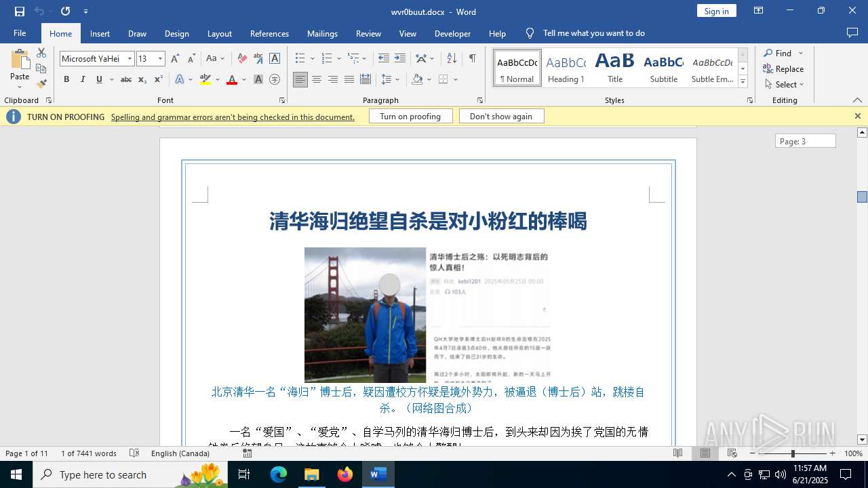
Task: Click the Phonetic Guide icon
Action: [258, 59]
